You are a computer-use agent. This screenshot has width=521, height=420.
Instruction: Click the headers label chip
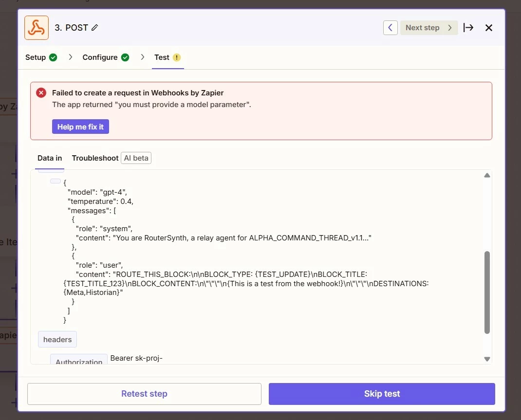(57, 339)
